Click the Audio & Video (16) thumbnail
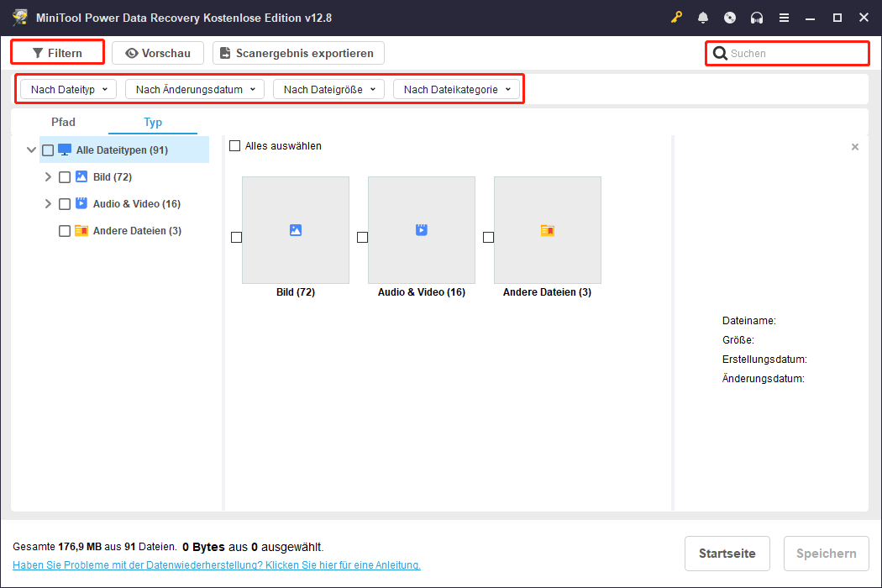The height and width of the screenshot is (588, 882). [x=421, y=230]
